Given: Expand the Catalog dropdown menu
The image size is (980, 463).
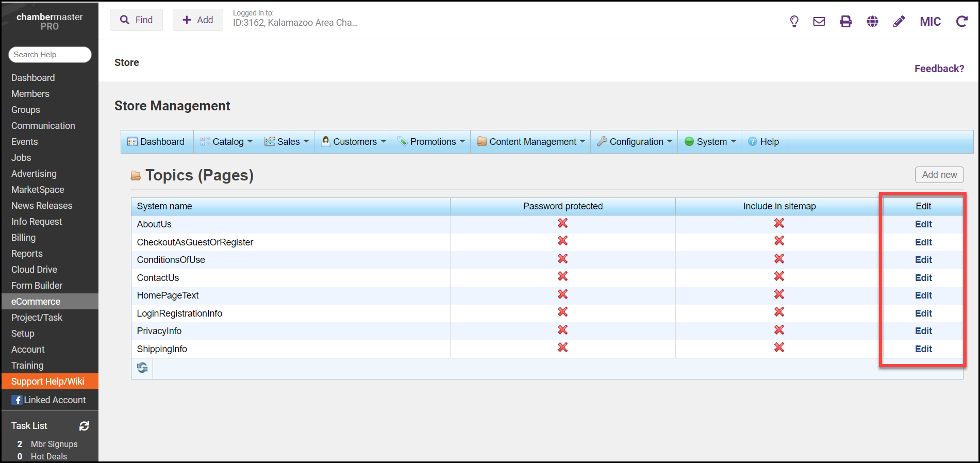Looking at the screenshot, I should 228,142.
